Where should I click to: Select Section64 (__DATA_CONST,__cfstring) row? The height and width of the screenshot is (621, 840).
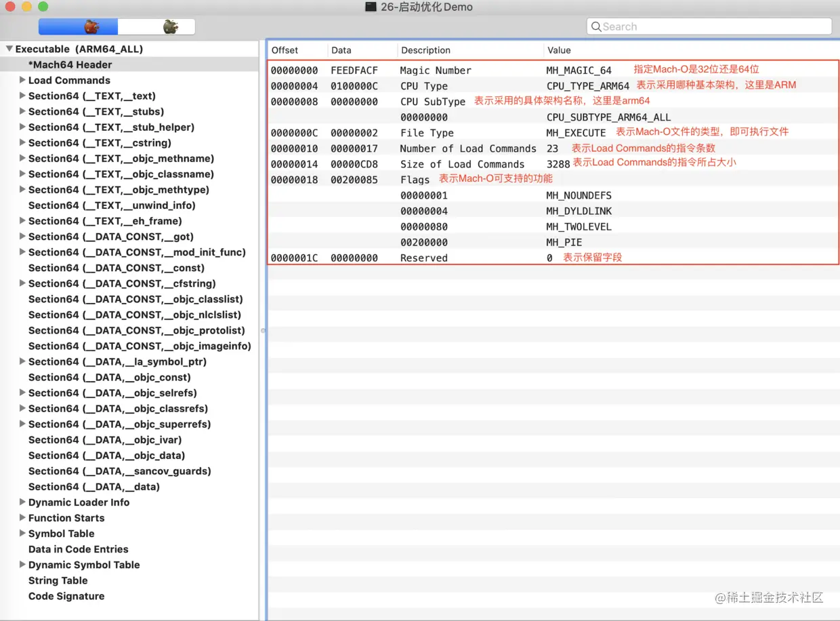click(129, 283)
